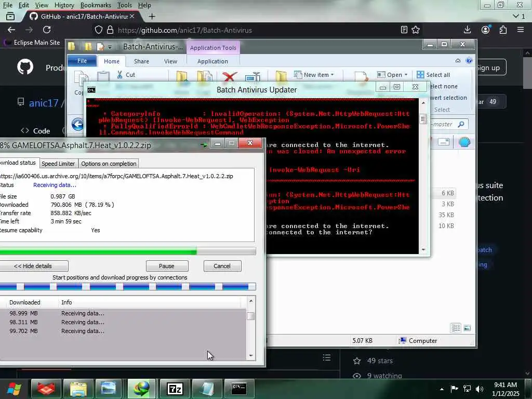Screen dimensions: 532x399
Task: Open Firefox View icon left of the tab
Action: (10, 16)
